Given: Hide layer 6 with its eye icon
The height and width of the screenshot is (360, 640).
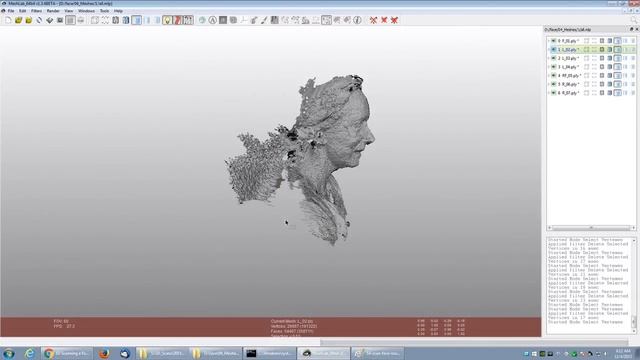Looking at the screenshot, I should (x=553, y=93).
